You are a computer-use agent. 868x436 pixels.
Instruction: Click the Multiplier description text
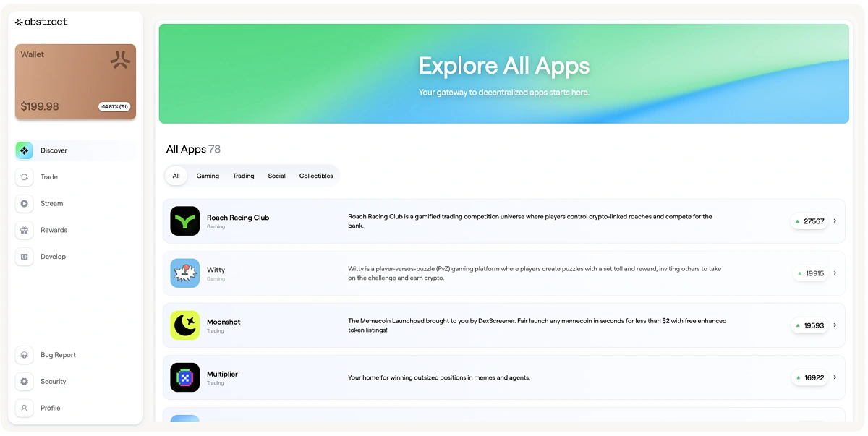[439, 377]
